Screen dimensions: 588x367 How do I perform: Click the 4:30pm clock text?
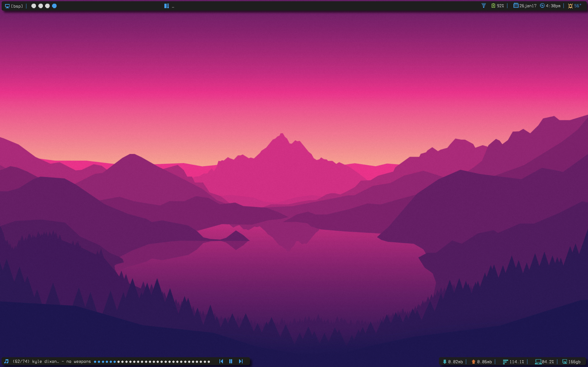(553, 6)
